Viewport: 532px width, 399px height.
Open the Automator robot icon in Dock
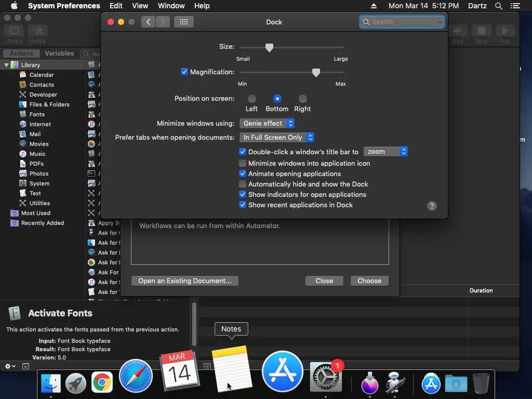click(395, 382)
